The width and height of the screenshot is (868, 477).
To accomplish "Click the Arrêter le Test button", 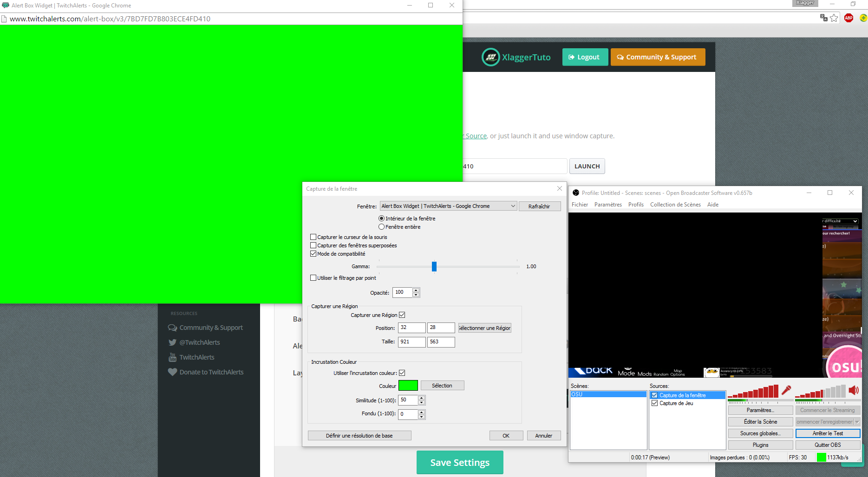I will pos(828,433).
